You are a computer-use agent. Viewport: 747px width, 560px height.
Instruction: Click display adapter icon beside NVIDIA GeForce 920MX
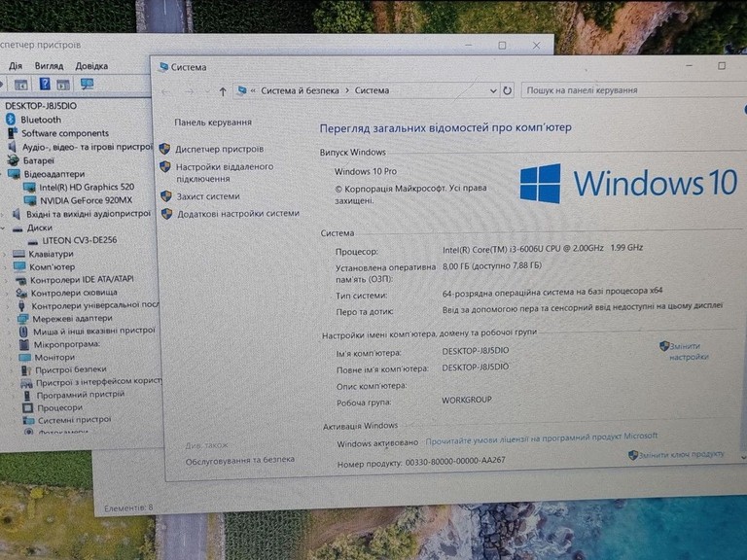pyautogui.click(x=30, y=200)
